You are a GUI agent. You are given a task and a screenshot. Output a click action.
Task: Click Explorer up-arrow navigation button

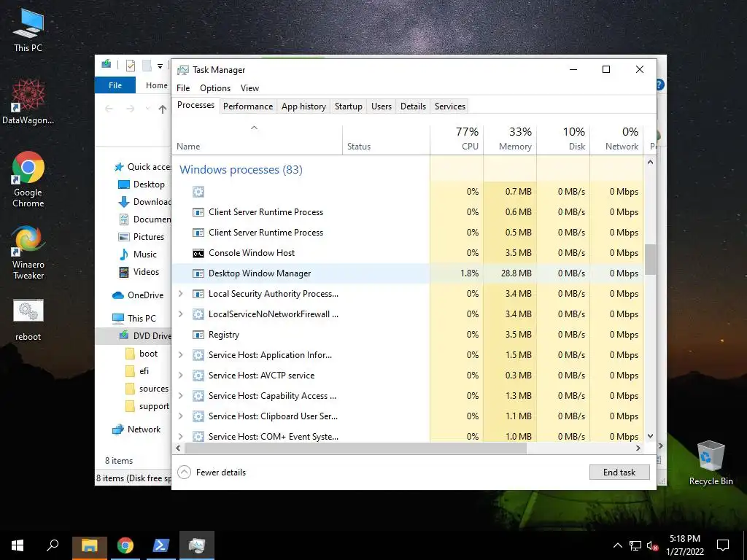(163, 109)
